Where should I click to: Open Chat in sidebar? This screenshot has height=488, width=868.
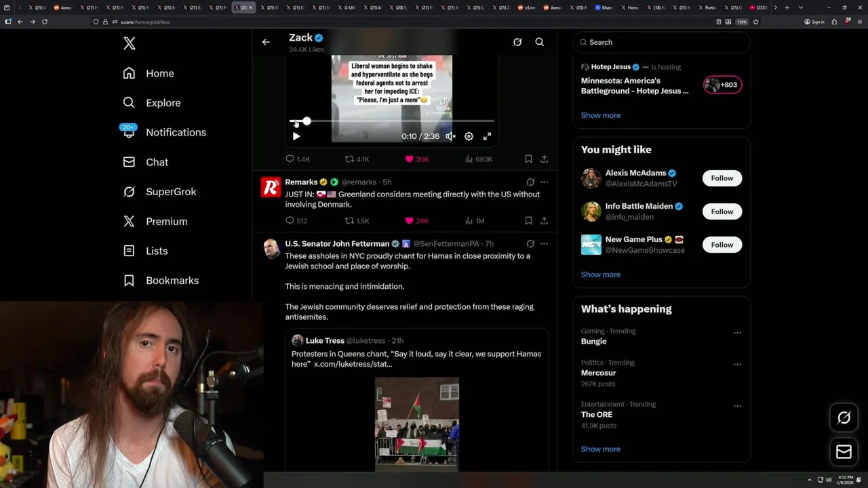(146, 162)
